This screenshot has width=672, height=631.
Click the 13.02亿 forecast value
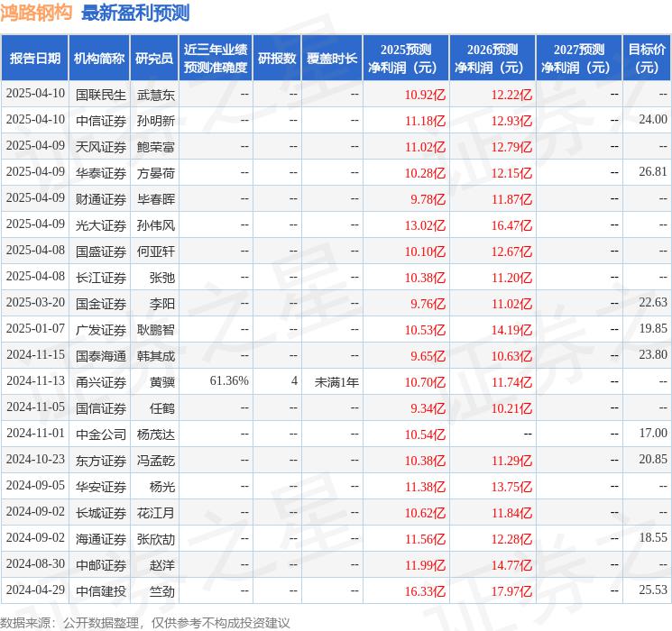[425, 225]
